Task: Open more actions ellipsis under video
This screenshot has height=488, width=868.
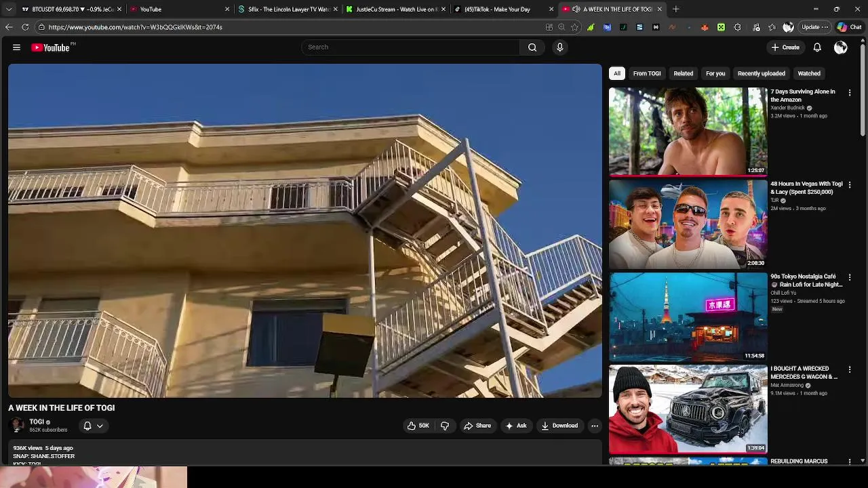Action: [x=594, y=426]
